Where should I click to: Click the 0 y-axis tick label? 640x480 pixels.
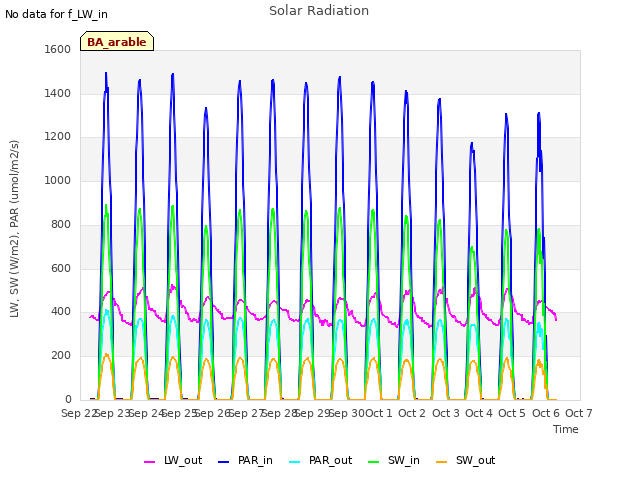[68, 400]
